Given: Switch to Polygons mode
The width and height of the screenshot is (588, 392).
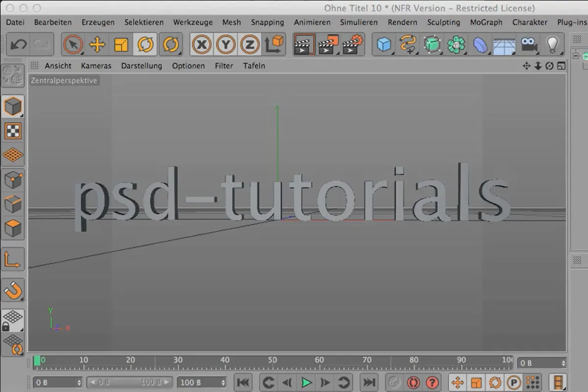Looking at the screenshot, I should tap(12, 229).
